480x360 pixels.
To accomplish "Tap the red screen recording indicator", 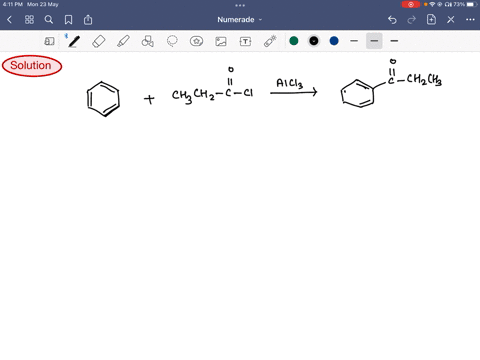I will [x=411, y=4].
